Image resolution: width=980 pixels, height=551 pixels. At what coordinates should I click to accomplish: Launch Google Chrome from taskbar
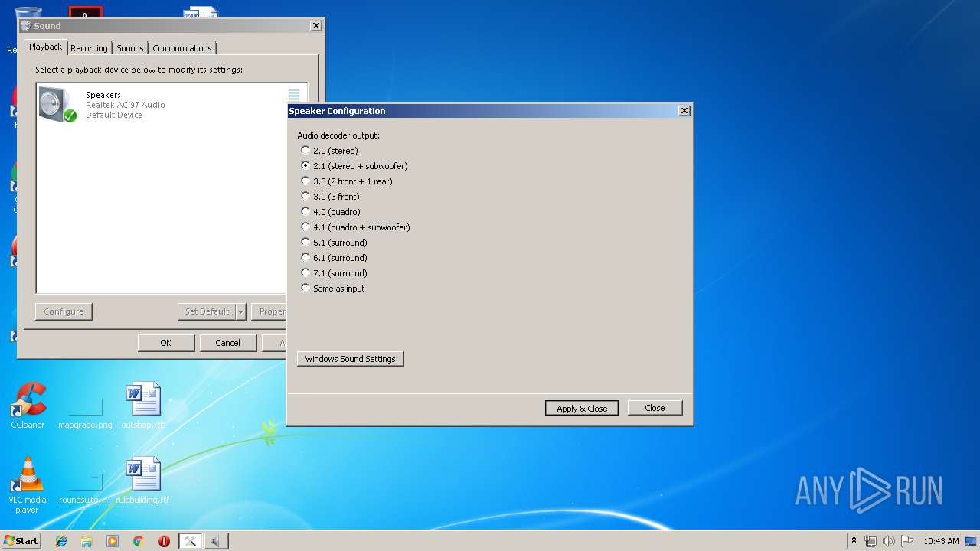[138, 541]
